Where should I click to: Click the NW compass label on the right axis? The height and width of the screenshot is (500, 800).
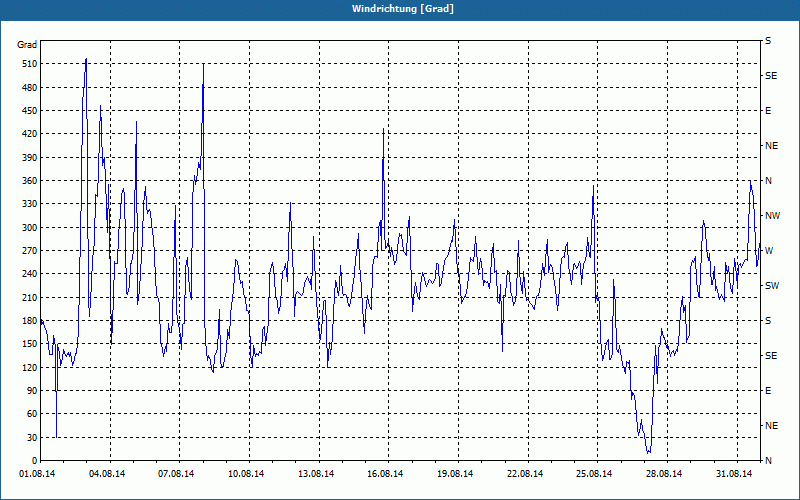773,216
